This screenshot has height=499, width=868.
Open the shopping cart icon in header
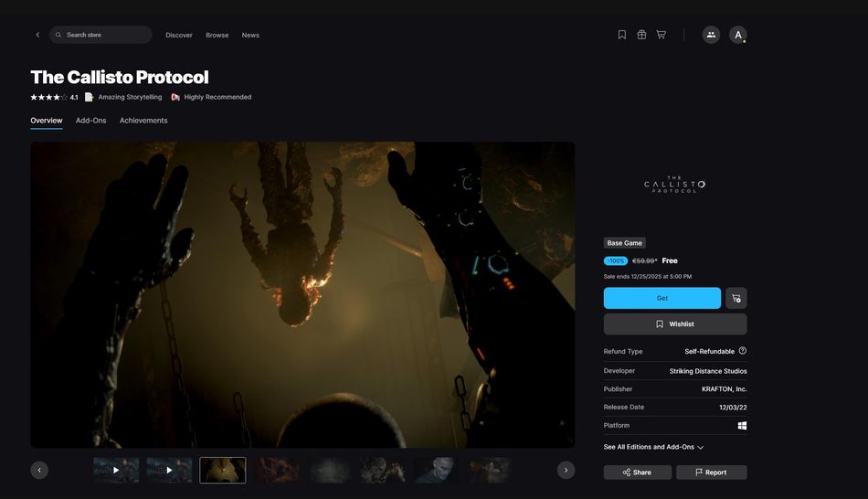[661, 35]
